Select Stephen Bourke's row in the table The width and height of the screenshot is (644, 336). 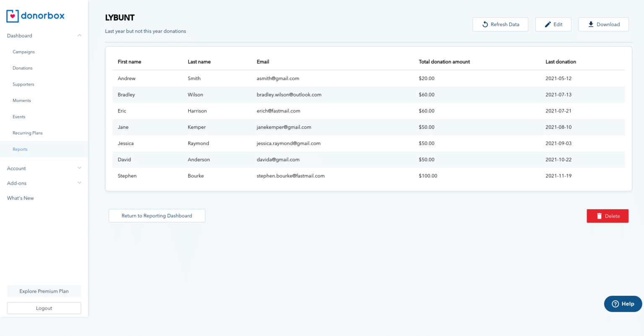click(x=293, y=176)
